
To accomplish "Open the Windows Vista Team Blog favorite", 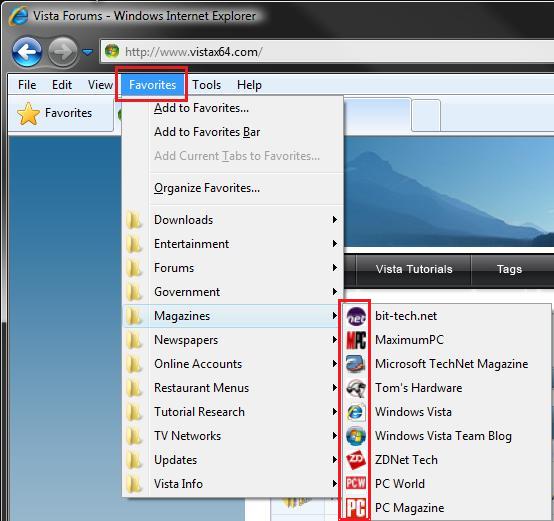I will [x=447, y=436].
